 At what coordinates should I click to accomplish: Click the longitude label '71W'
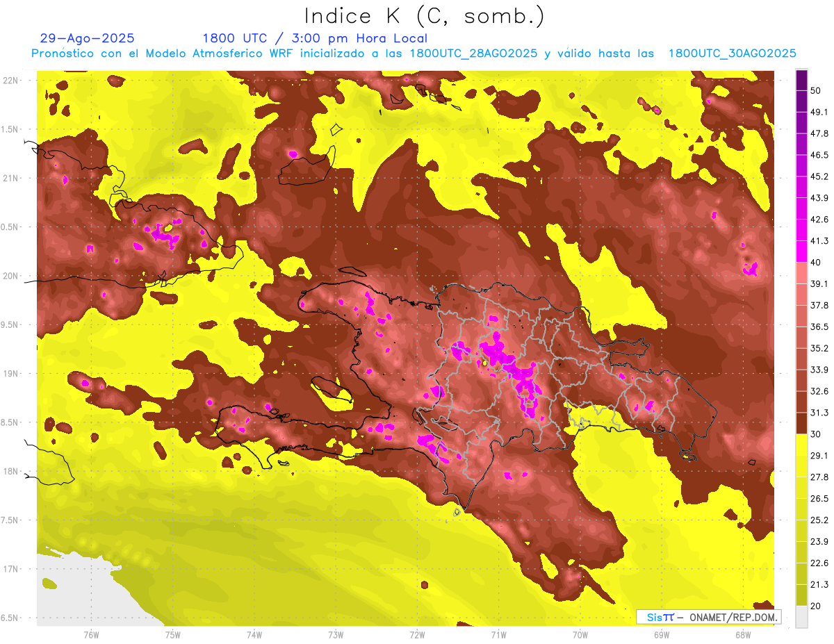coord(498,635)
